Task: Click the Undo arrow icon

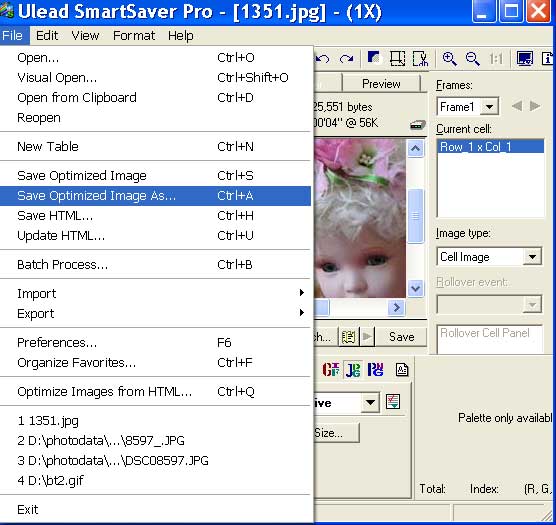Action: [x=323, y=58]
